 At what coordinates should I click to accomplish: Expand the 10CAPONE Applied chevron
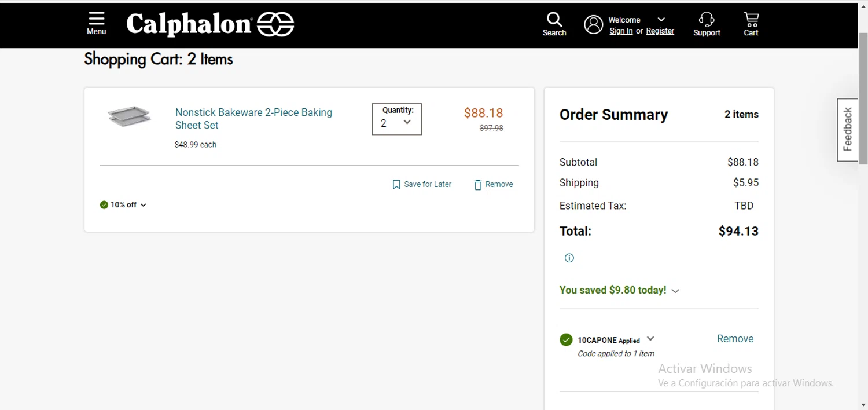click(x=650, y=339)
